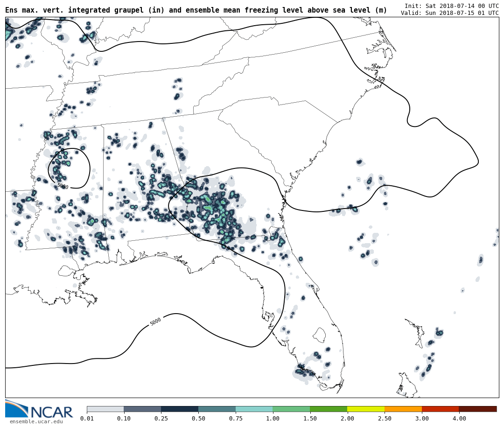Click the 2.50 colorbar tick label
The width and height of the screenshot is (504, 427).
[x=385, y=418]
